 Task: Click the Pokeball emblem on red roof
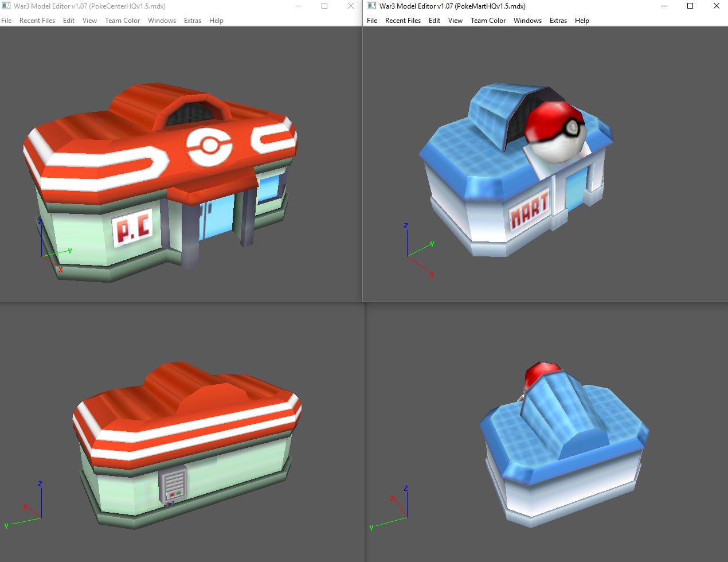(209, 147)
